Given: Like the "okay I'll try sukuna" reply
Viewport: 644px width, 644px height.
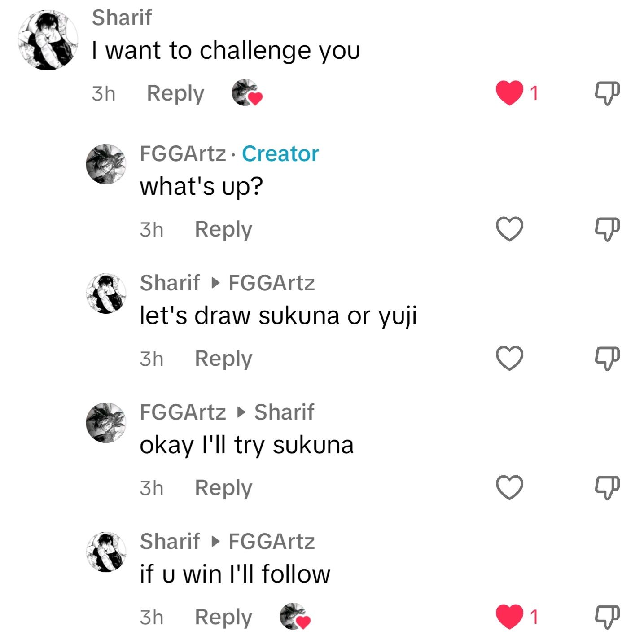Looking at the screenshot, I should click(x=509, y=487).
